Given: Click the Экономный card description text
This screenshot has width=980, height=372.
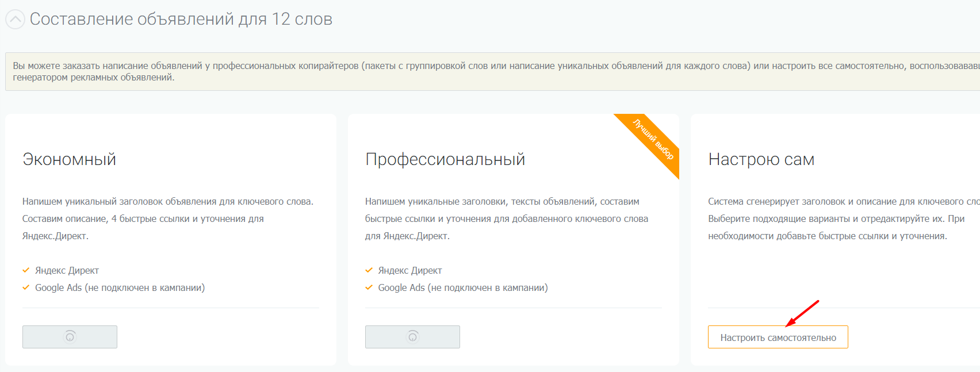Looking at the screenshot, I should coord(167,218).
